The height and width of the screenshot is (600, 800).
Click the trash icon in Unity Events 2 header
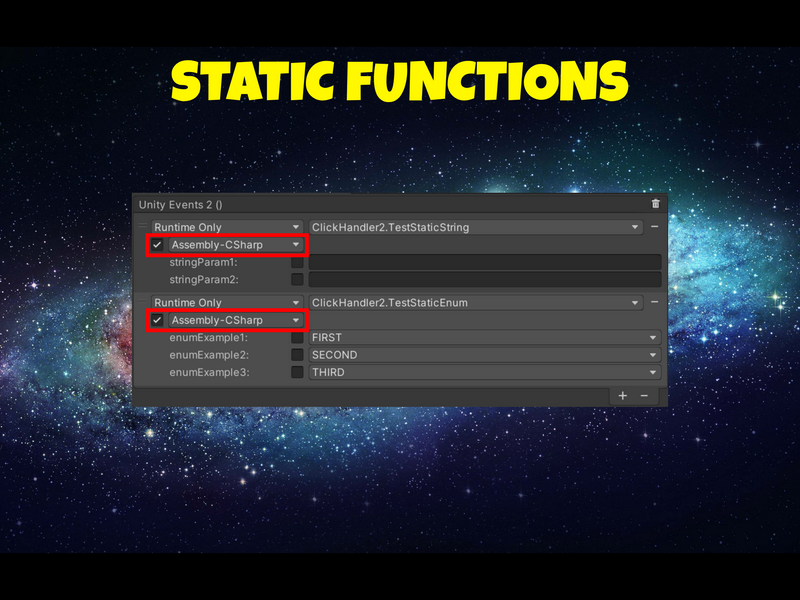(656, 204)
